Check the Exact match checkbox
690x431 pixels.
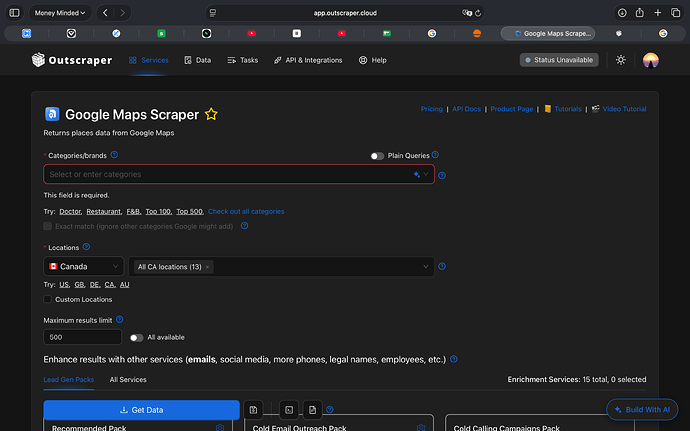[x=48, y=226]
